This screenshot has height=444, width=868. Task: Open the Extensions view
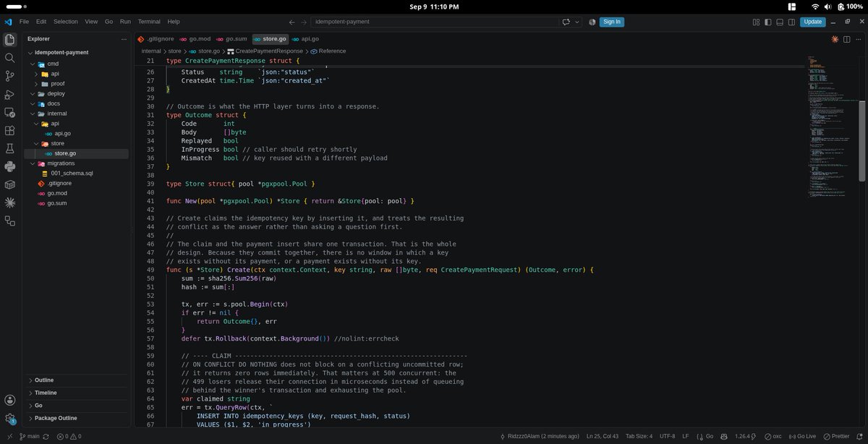9,131
